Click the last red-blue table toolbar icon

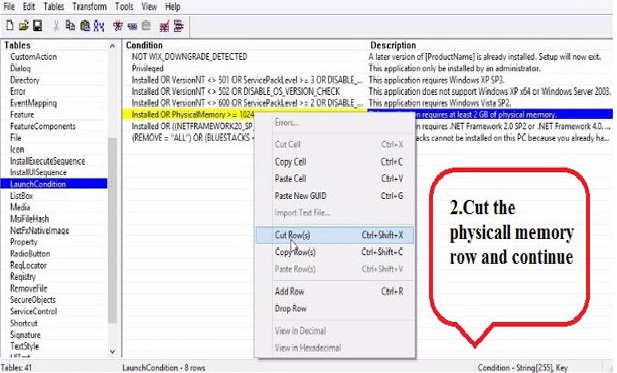tap(179, 26)
